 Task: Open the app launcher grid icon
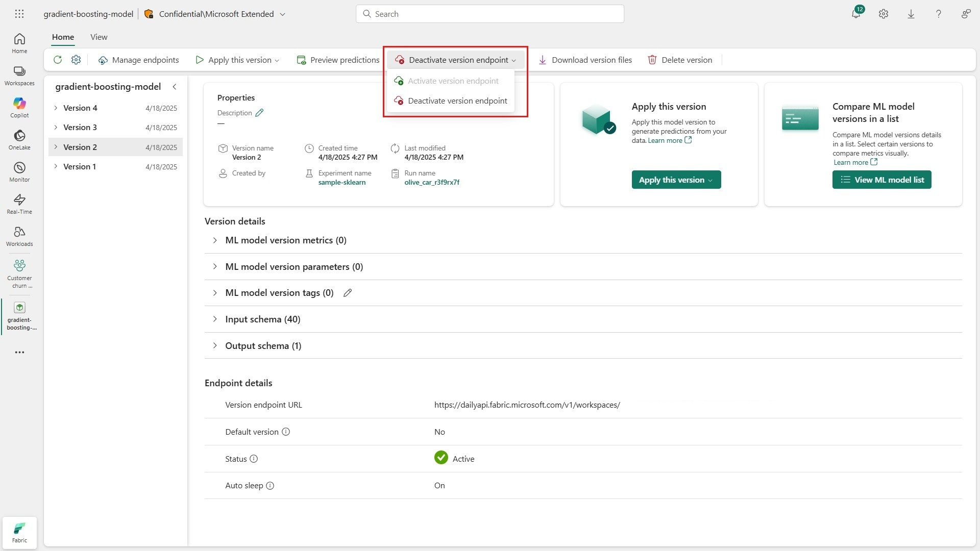(19, 14)
